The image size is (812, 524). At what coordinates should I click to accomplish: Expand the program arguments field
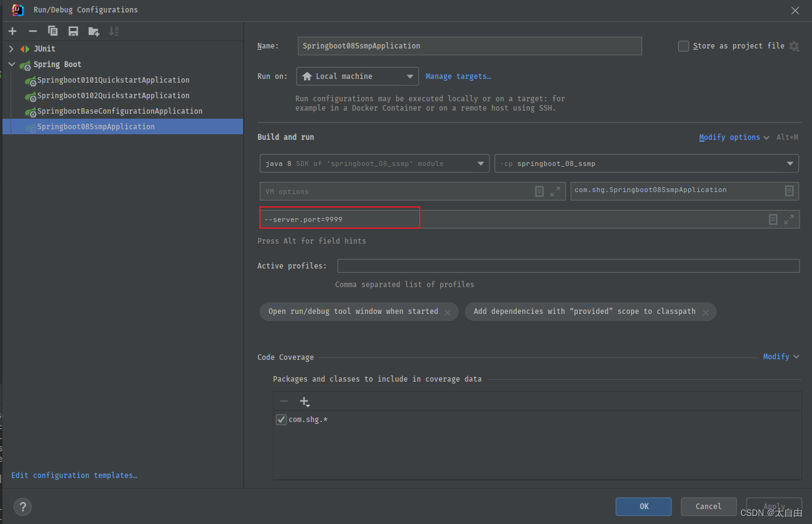pos(789,219)
